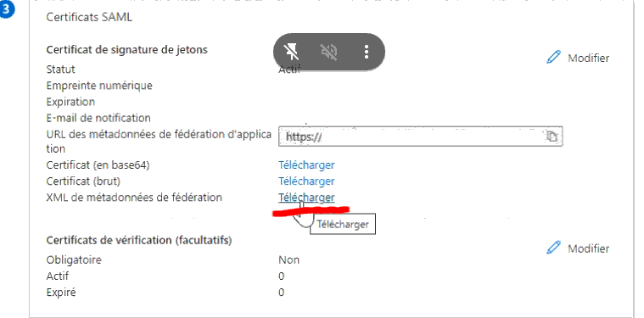644x318 pixels.
Task: Click the Certificat de signature de jetons heading
Action: point(127,50)
